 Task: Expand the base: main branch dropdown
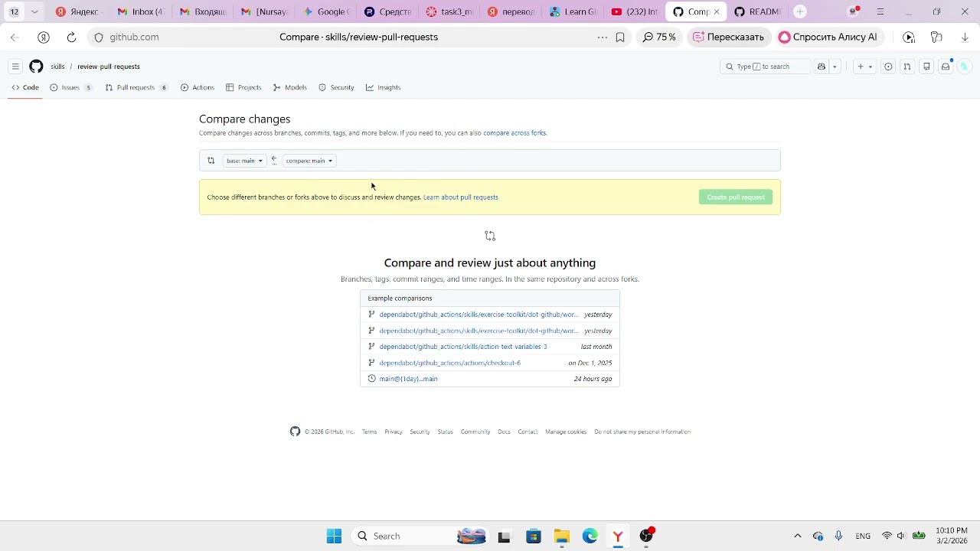coord(244,161)
